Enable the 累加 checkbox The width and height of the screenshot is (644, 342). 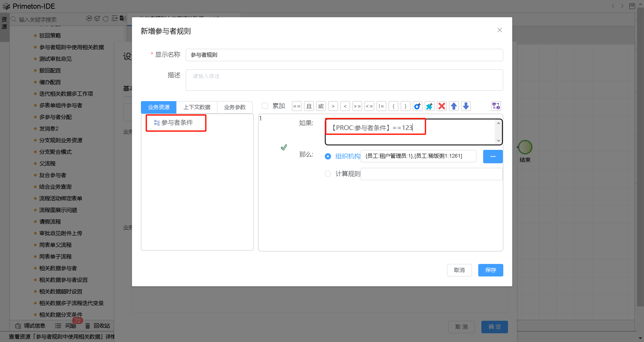(x=265, y=106)
